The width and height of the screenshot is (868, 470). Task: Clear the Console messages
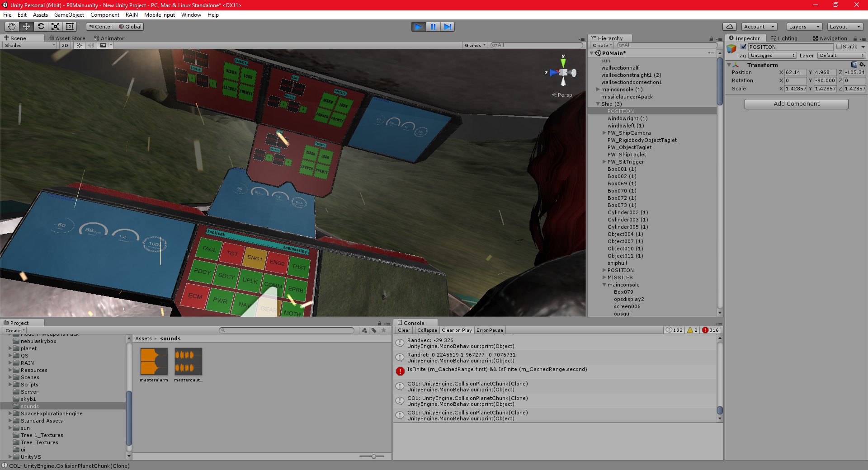[x=404, y=330]
